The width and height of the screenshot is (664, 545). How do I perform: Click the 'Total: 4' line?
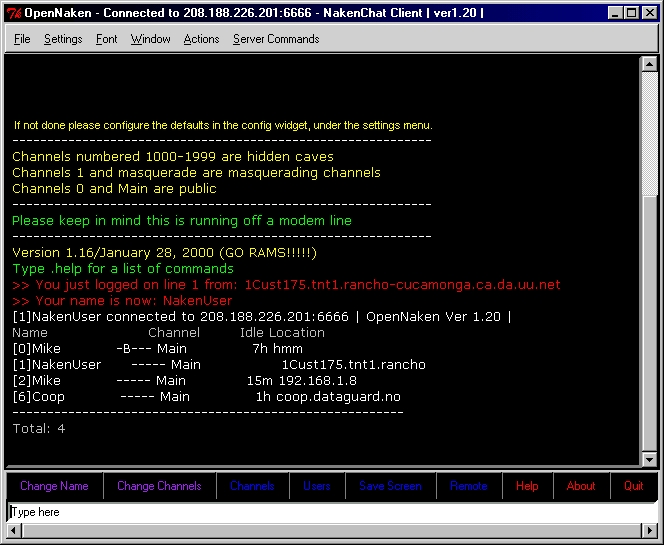39,429
